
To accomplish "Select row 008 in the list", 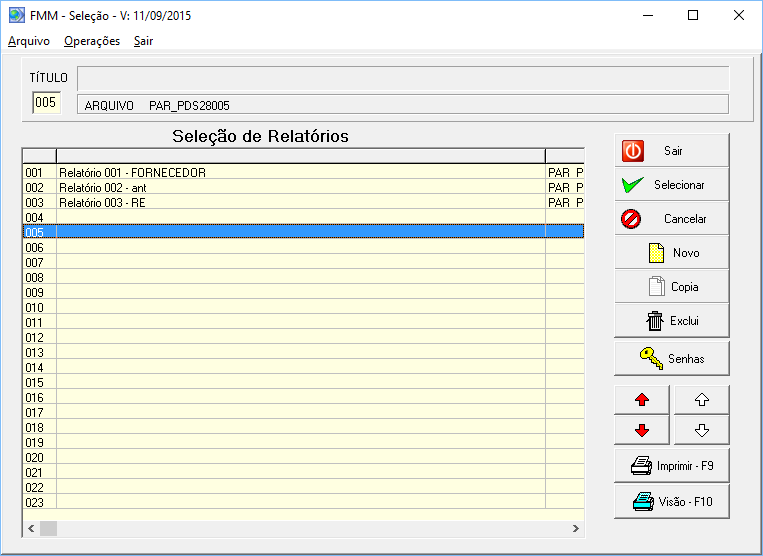I will pos(303,277).
